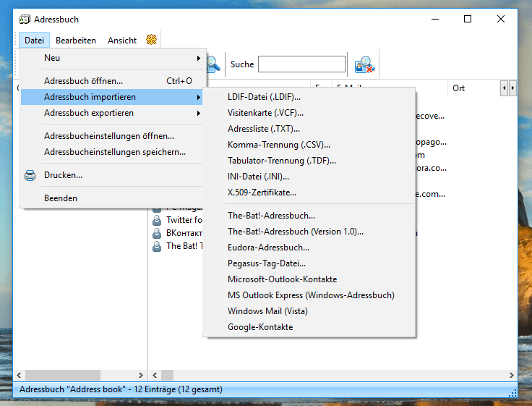The height and width of the screenshot is (406, 532).
Task: Click left pane scrollbar left arrow
Action: [19, 375]
